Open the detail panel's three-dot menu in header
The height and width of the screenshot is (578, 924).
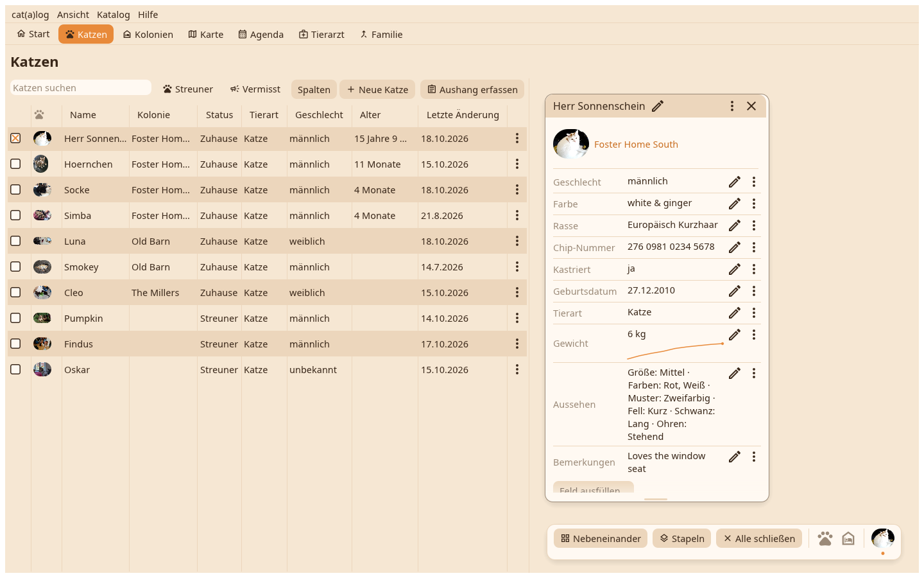point(732,106)
